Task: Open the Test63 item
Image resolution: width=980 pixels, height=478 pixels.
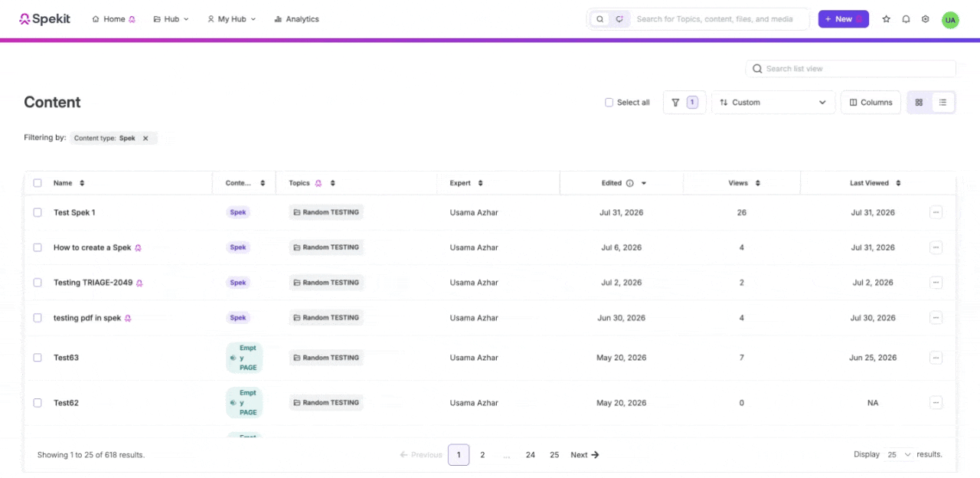Action: [x=66, y=358]
